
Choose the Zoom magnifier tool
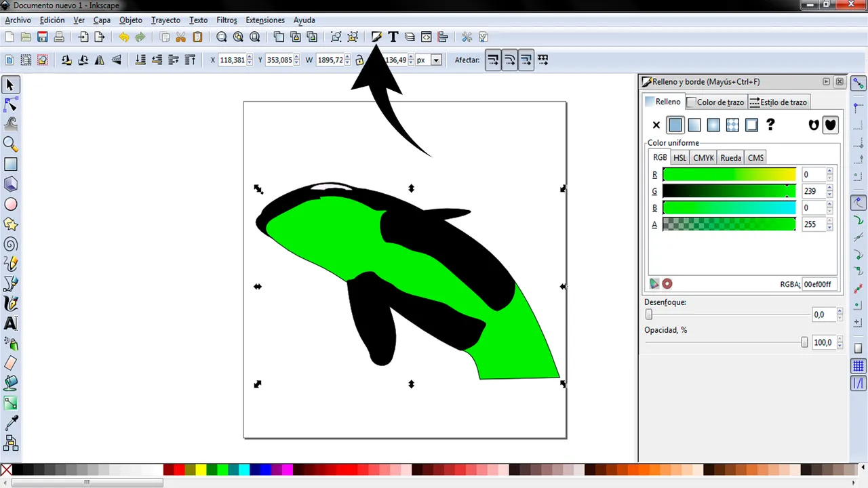coord(10,144)
